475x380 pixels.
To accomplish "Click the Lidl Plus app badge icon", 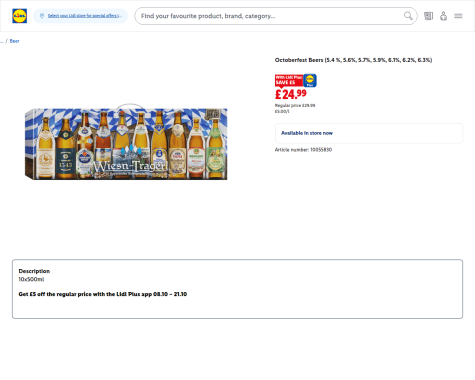I will (310, 80).
